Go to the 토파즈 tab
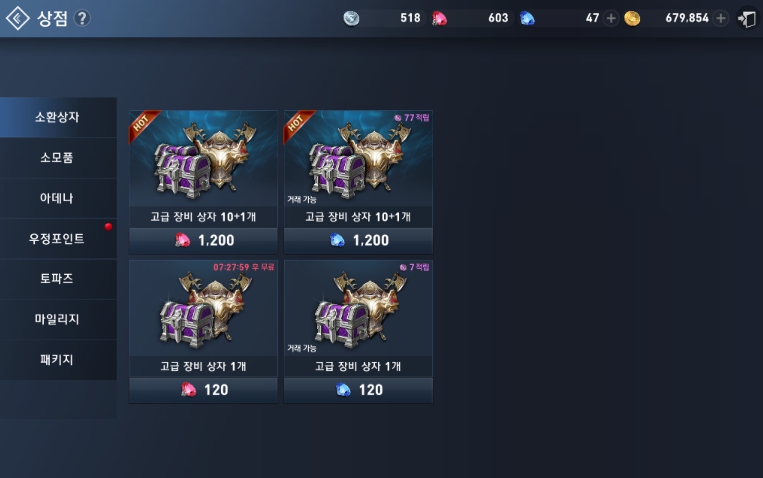Screen dimensions: 763x478 tap(58, 279)
